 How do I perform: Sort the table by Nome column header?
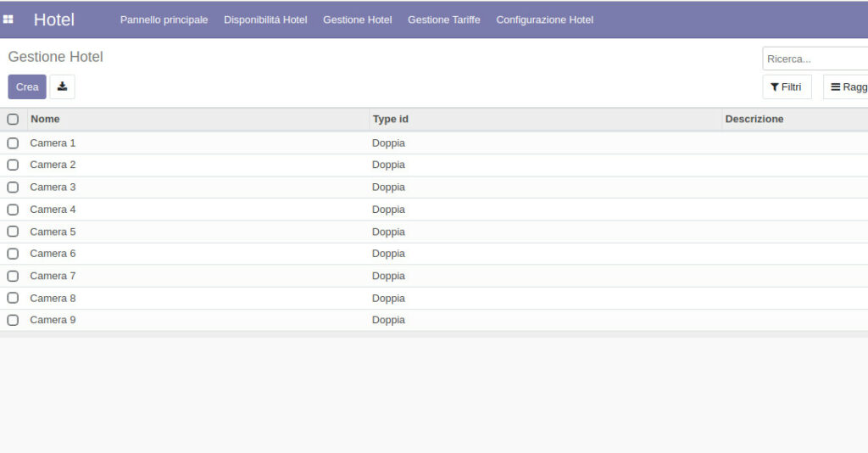(x=46, y=120)
